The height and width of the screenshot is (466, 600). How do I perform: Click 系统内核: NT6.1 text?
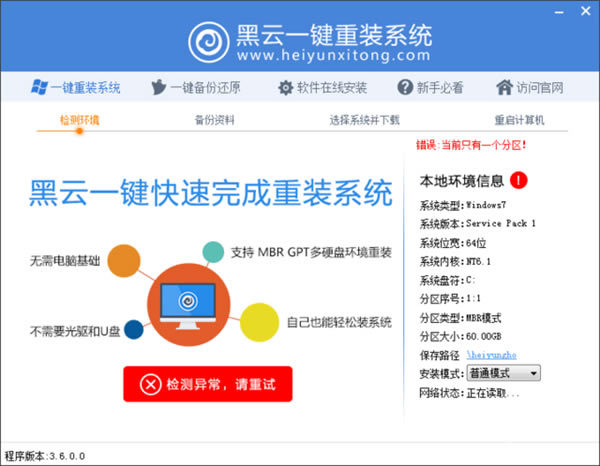tap(455, 261)
